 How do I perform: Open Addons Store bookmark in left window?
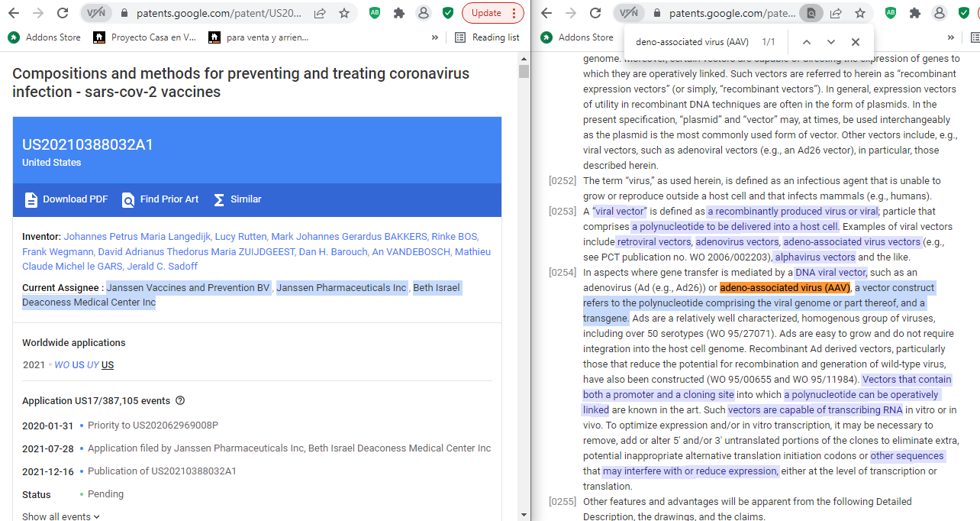point(44,37)
